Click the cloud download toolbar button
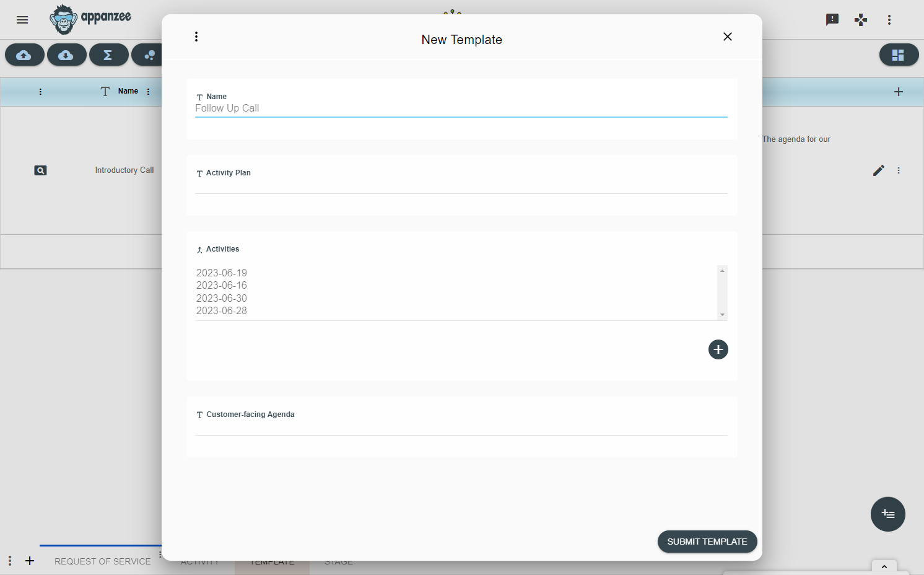 click(66, 55)
